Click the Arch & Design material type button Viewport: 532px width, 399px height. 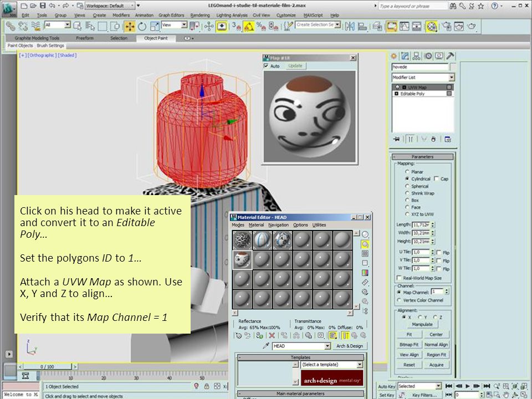(350, 346)
